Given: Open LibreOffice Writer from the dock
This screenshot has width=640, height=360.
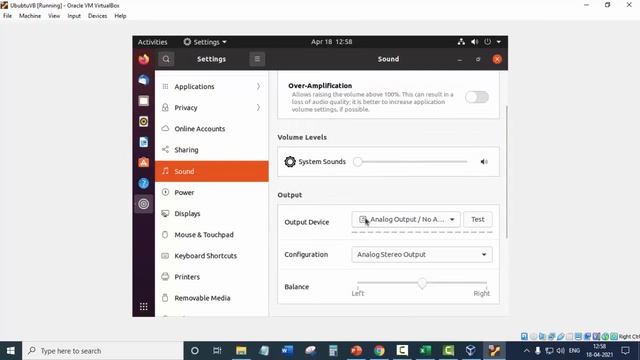Looking at the screenshot, I should 144,142.
